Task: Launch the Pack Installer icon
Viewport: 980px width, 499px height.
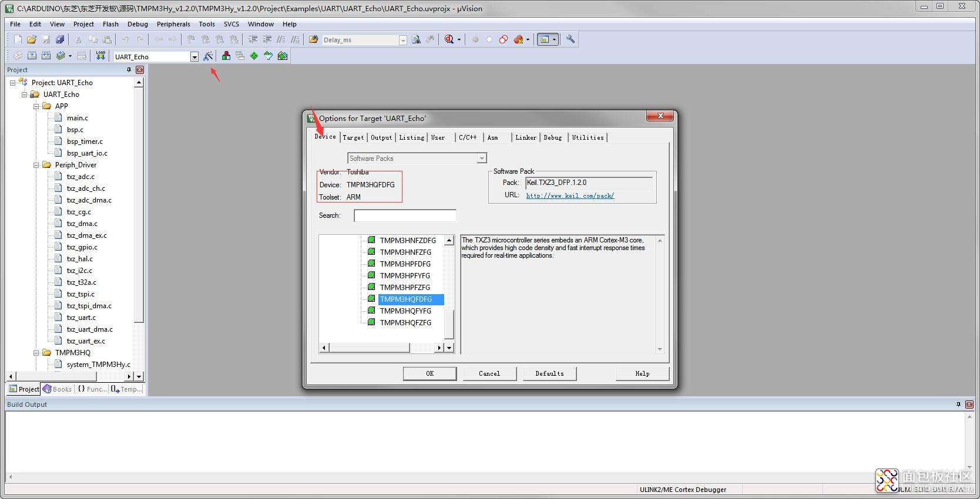Action: (x=283, y=56)
